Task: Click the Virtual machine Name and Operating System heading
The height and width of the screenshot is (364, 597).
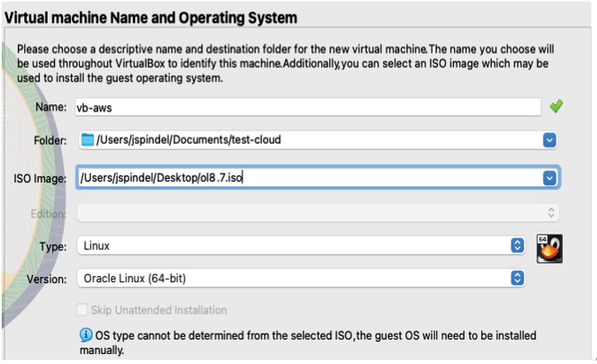Action: click(150, 18)
